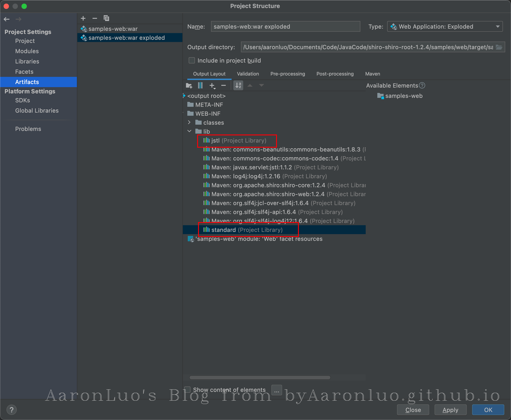Check Show content of elements
This screenshot has width=511, height=420.
coord(188,390)
